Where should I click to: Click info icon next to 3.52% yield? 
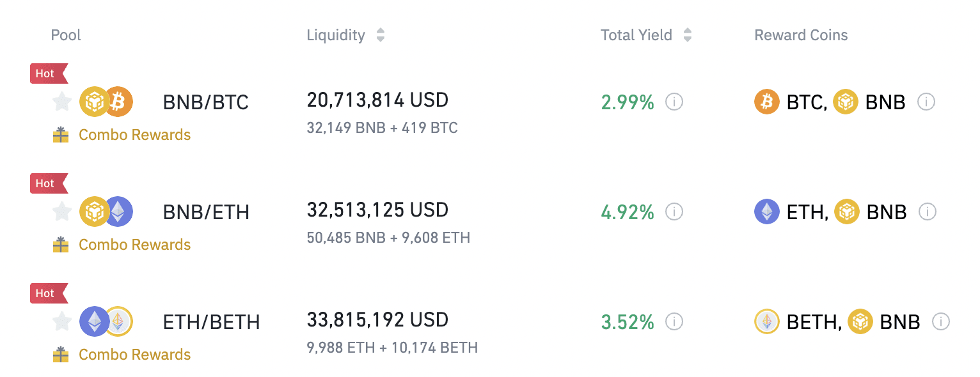674,321
